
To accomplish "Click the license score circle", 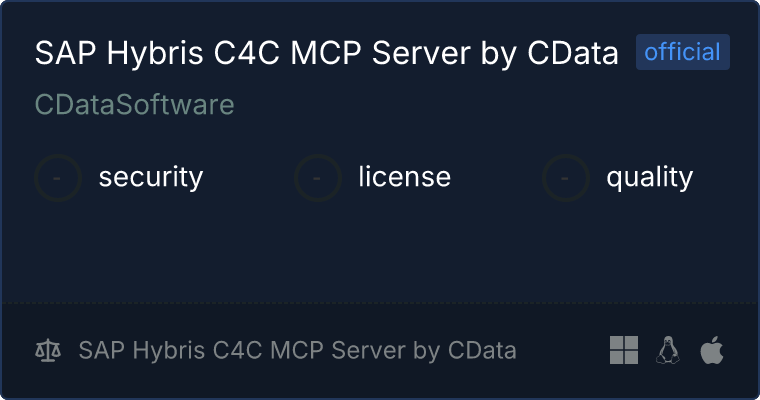I will coord(317,178).
